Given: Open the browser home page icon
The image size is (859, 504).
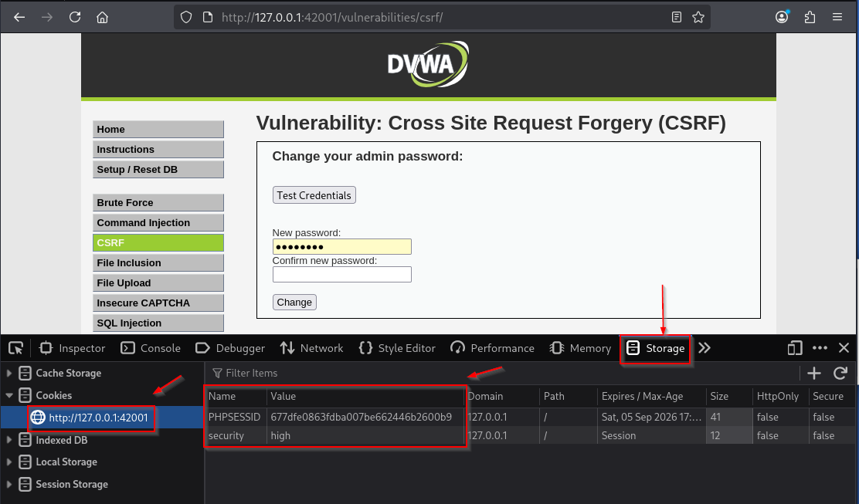Looking at the screenshot, I should tap(103, 17).
